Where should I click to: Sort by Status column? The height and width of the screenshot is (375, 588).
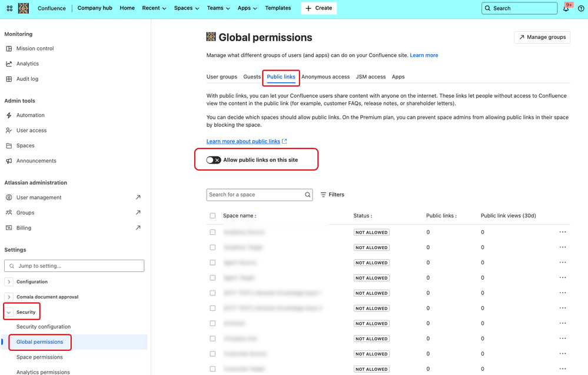pyautogui.click(x=363, y=215)
